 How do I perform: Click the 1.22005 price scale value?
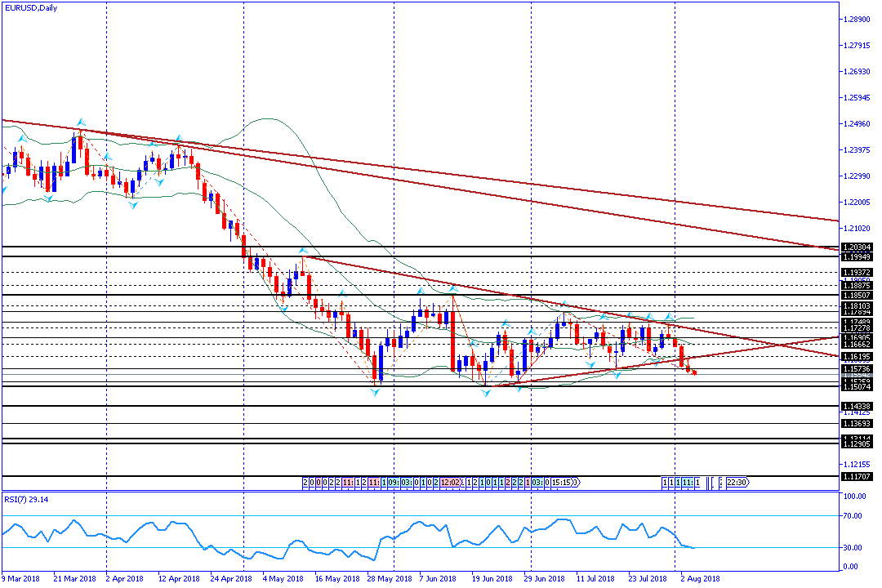(x=857, y=202)
